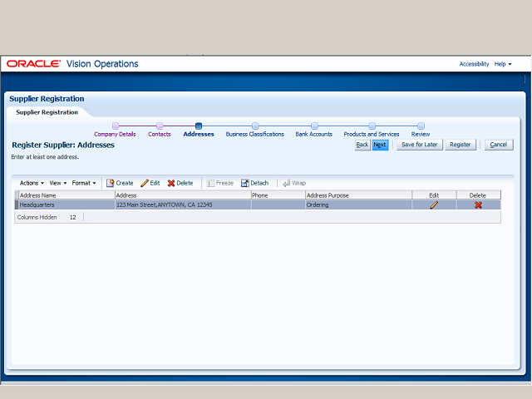Select the Company Details train stop marker

(116, 126)
